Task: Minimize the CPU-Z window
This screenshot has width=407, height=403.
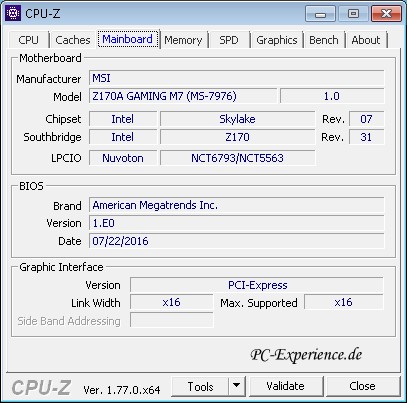Action: (320, 14)
